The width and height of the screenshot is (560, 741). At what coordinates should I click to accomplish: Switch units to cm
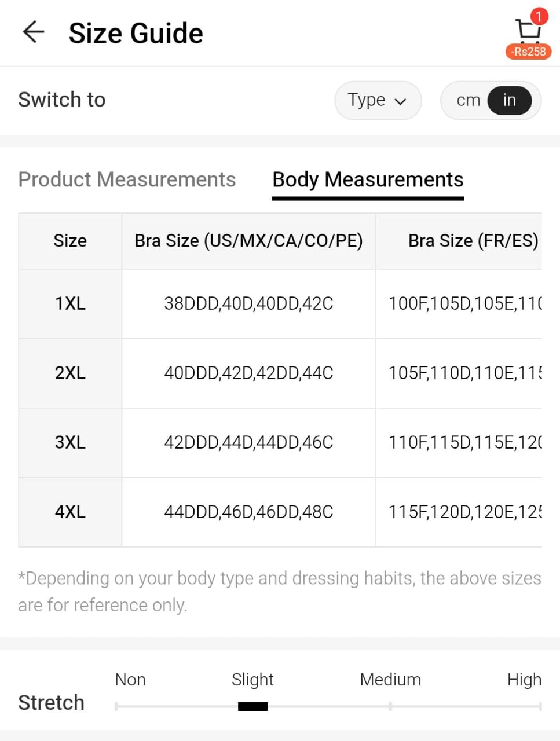coord(468,100)
